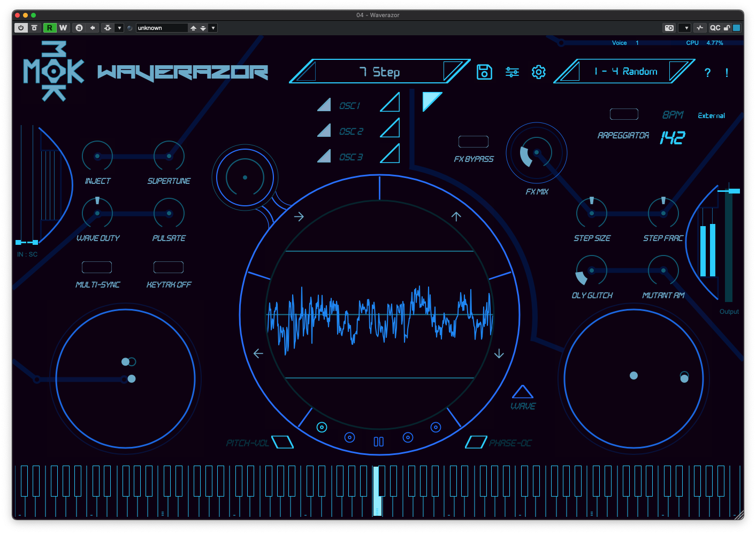Image resolution: width=756 pixels, height=534 pixels.
Task: Enable write automation with the W icon
Action: 64,27
